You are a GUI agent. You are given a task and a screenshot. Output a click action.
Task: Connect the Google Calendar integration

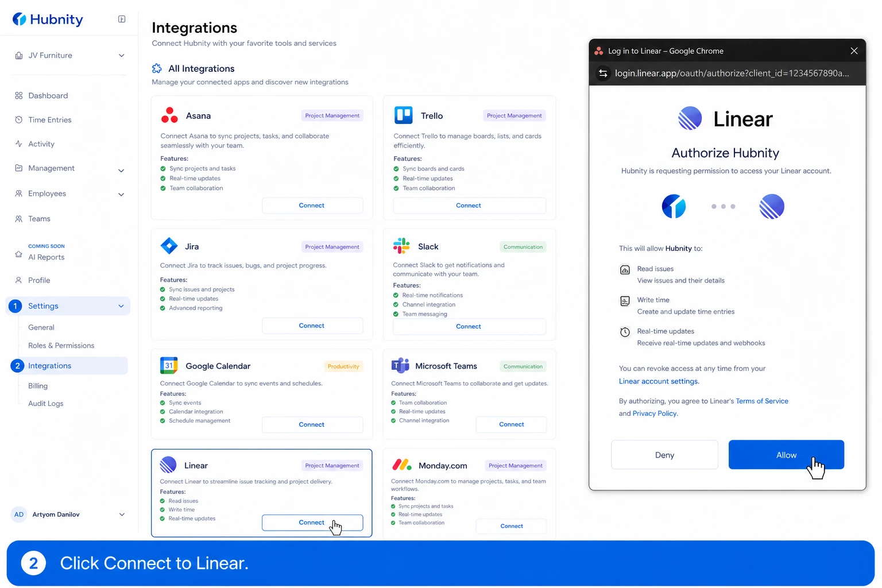click(x=312, y=424)
